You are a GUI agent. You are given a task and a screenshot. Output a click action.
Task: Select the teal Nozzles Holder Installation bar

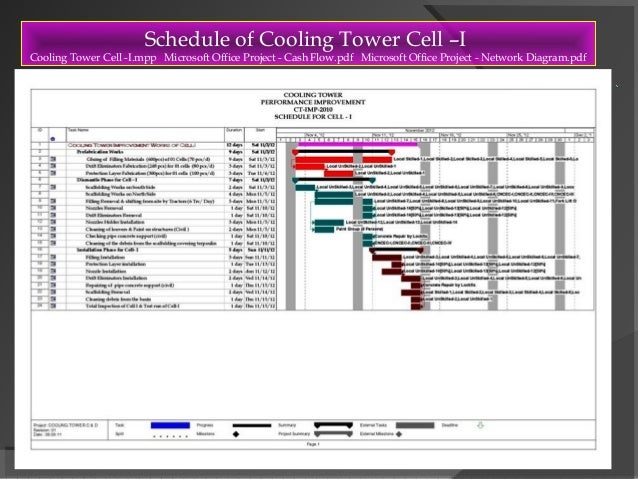click(x=329, y=222)
